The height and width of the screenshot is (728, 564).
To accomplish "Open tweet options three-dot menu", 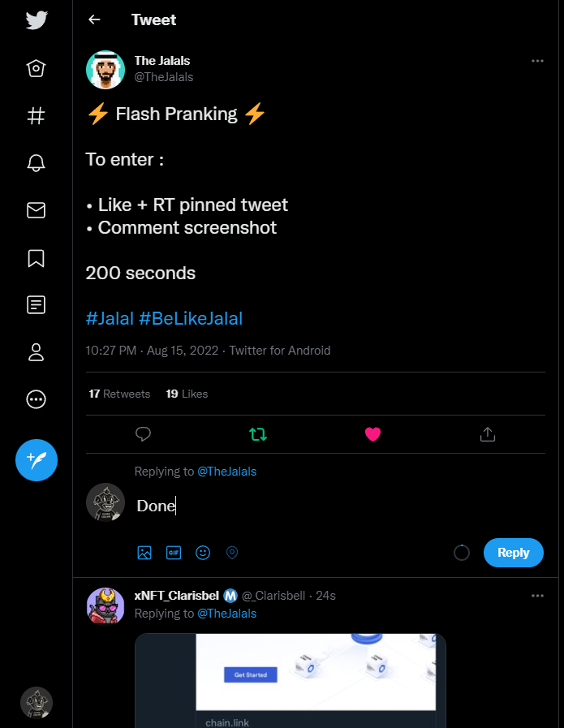I will tap(537, 61).
